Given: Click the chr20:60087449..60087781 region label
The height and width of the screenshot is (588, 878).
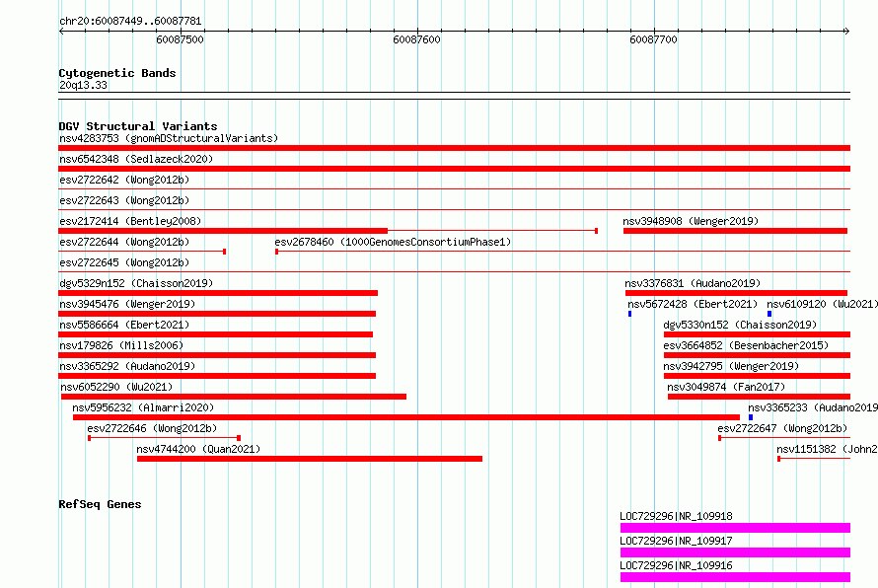Looking at the screenshot, I should [130, 22].
